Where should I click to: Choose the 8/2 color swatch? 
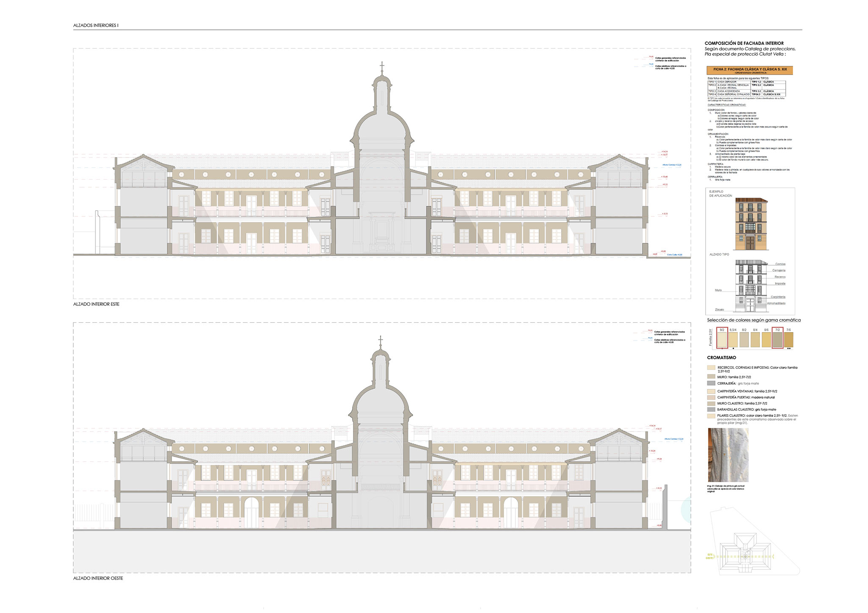point(744,339)
